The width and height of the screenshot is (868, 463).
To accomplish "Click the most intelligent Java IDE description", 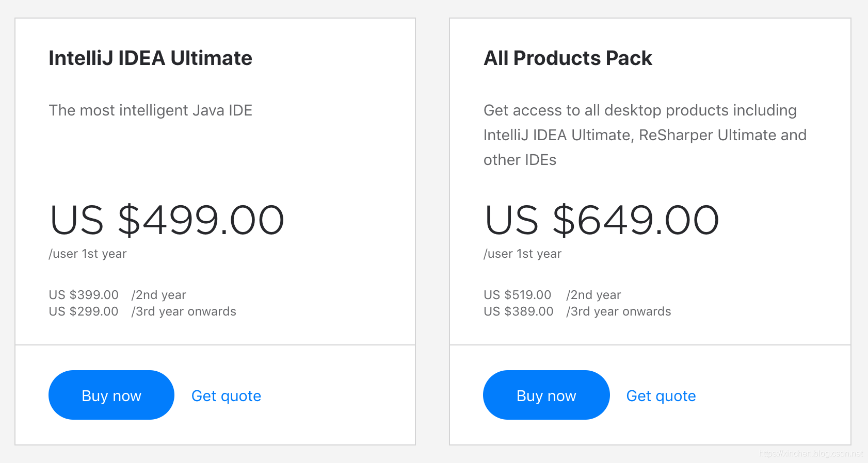I will coord(151,110).
